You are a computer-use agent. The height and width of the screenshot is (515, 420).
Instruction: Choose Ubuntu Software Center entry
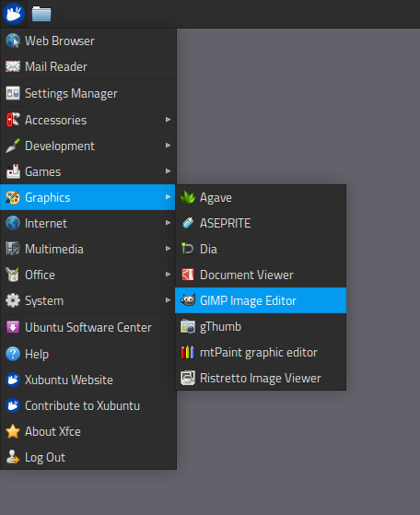[88, 327]
